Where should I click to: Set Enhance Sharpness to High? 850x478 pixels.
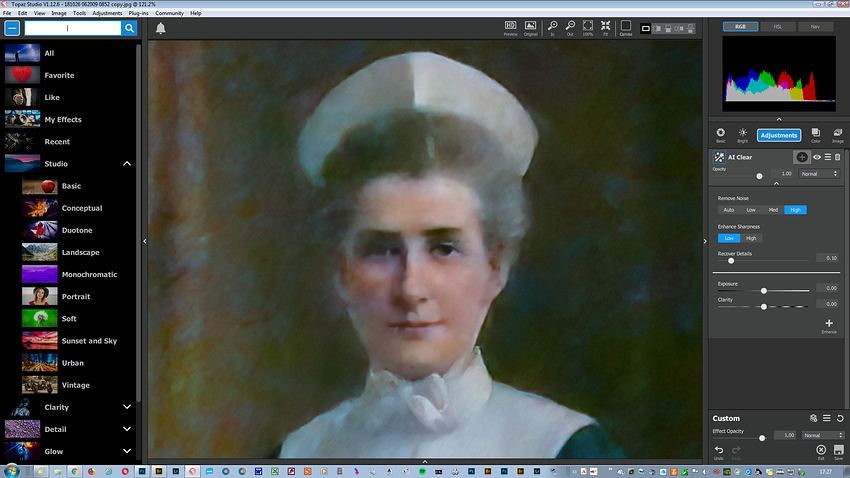coord(751,238)
